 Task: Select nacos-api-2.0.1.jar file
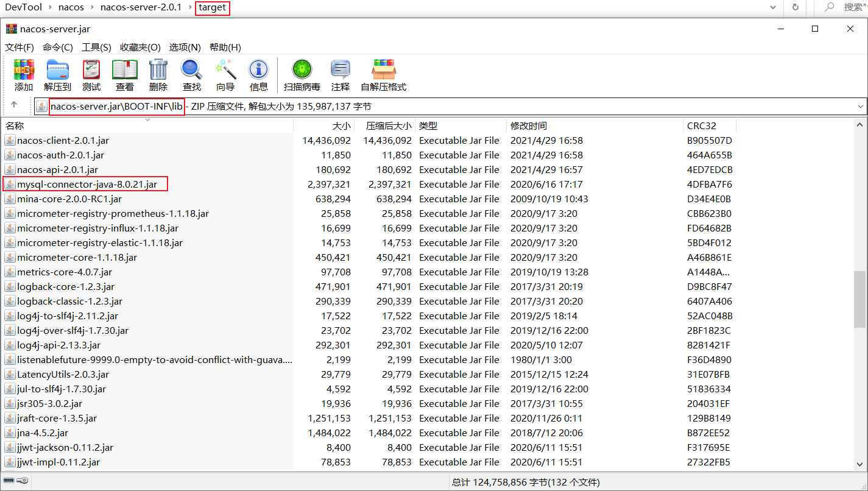click(x=57, y=169)
